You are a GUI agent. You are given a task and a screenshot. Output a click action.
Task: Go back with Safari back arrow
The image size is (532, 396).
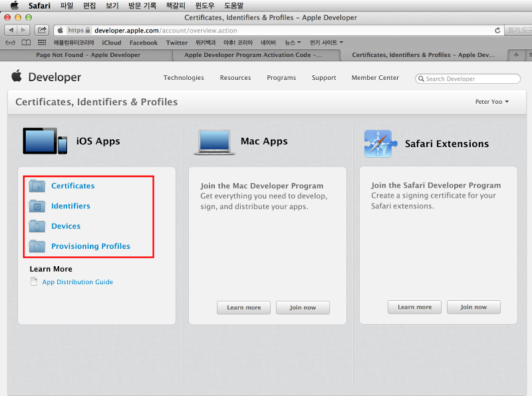[x=11, y=30]
